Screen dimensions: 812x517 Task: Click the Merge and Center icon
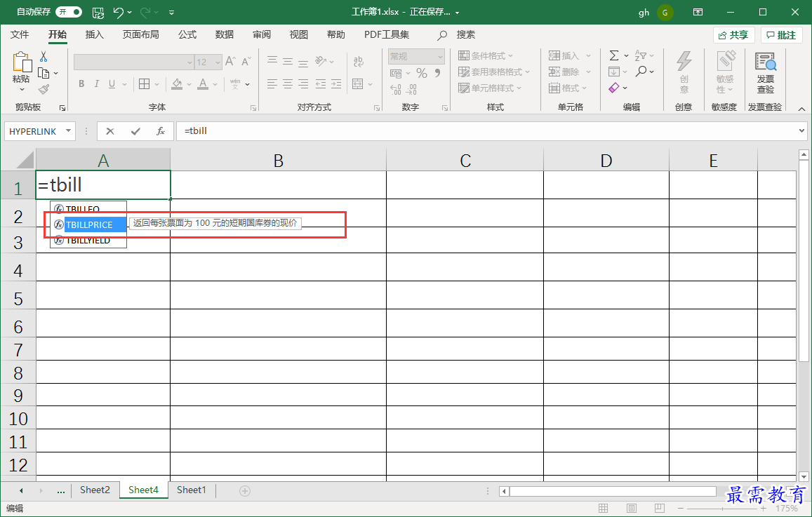(x=357, y=84)
